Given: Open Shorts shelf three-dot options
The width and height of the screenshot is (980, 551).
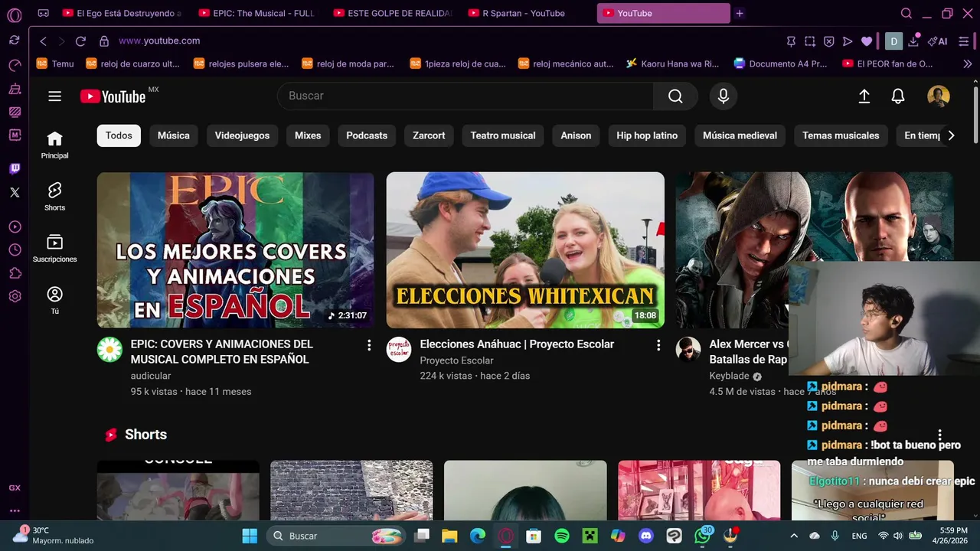Looking at the screenshot, I should 940,435.
